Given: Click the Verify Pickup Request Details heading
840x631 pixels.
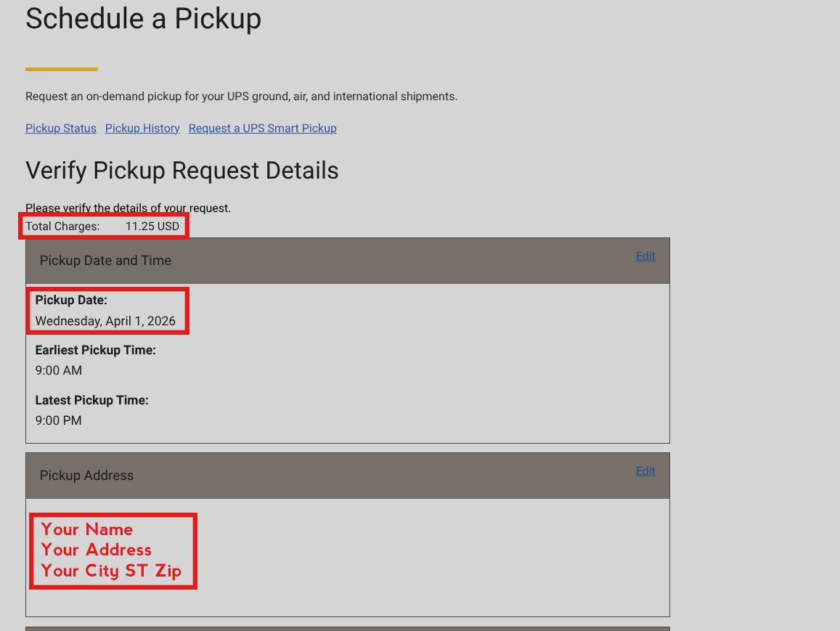Looking at the screenshot, I should tap(182, 171).
